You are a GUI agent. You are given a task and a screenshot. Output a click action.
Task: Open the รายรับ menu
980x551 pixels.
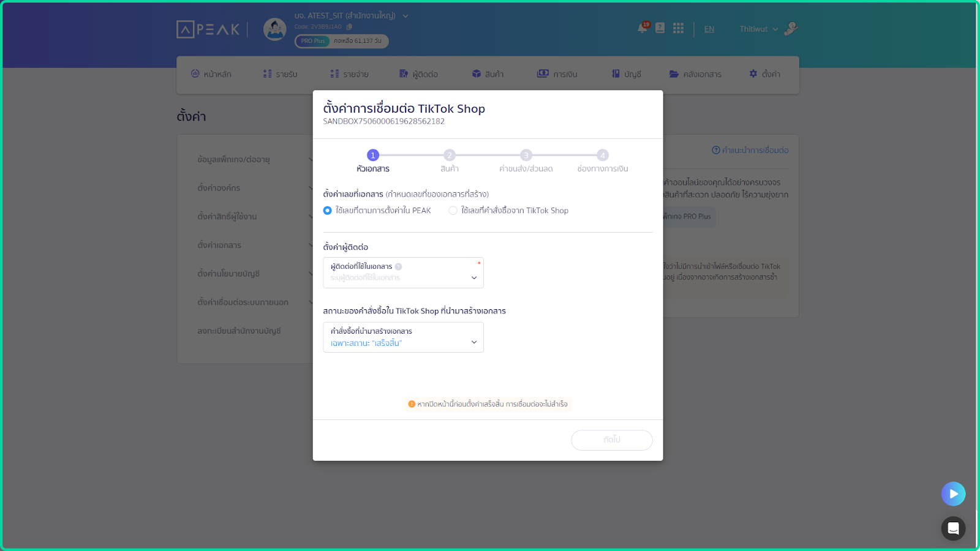tap(280, 74)
